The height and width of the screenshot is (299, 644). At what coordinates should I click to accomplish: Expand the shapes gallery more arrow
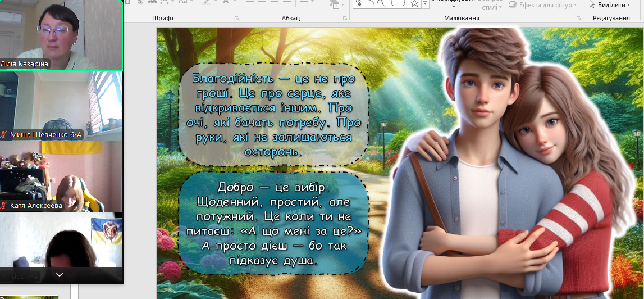pos(425,4)
